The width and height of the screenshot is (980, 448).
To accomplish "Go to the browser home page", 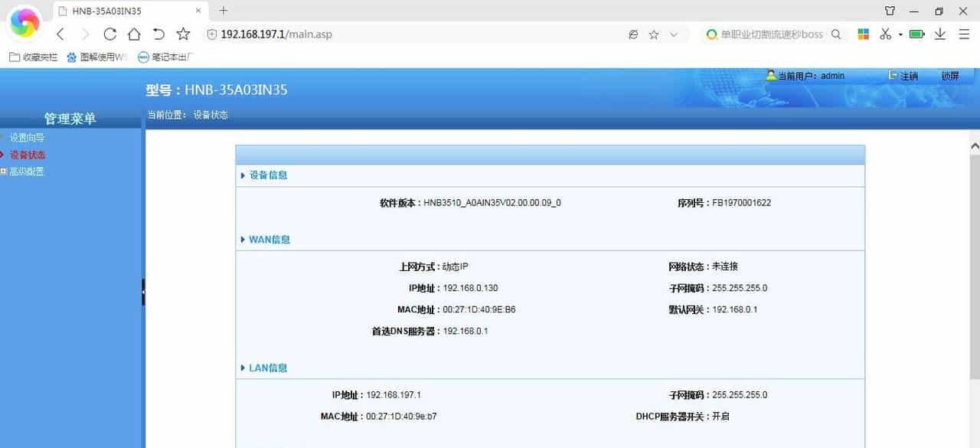I will coord(134,34).
